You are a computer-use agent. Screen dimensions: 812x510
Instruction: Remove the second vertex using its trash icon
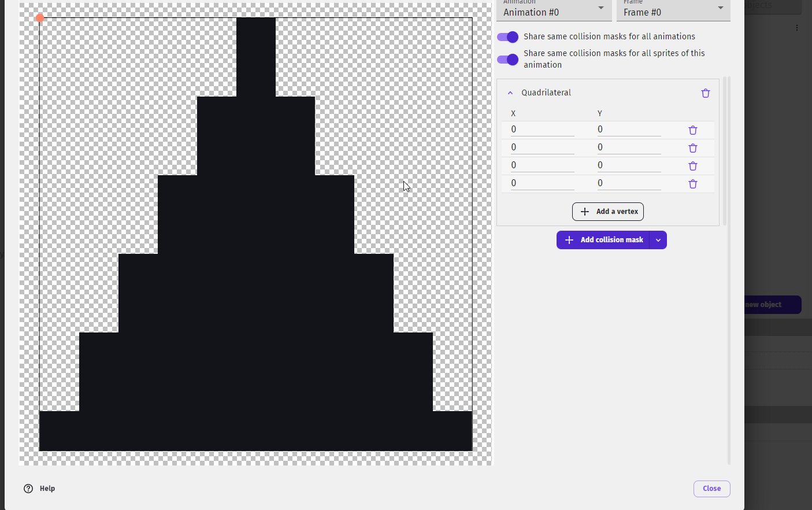tap(692, 148)
